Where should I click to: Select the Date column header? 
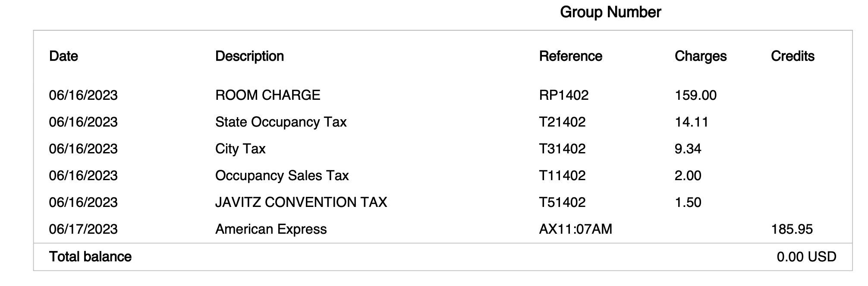point(63,56)
